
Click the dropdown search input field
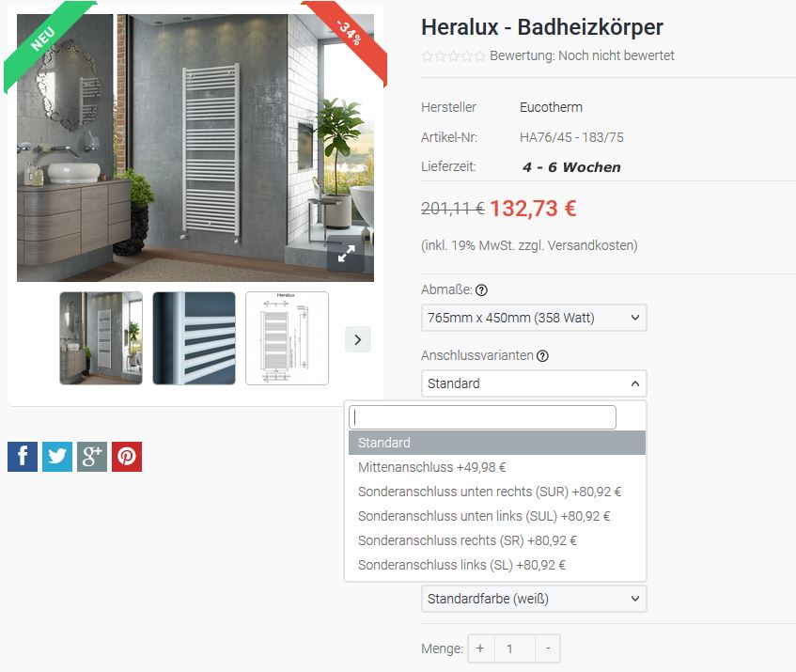tap(482, 417)
